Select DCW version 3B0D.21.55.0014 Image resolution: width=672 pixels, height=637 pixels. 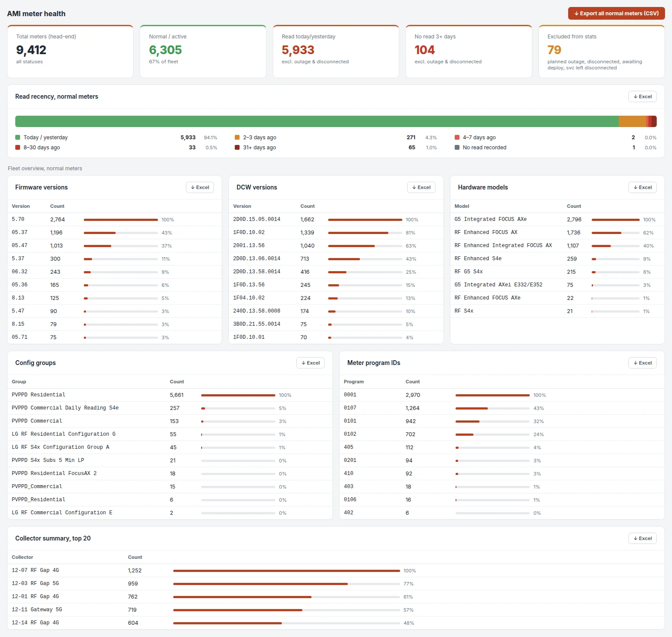(336, 324)
